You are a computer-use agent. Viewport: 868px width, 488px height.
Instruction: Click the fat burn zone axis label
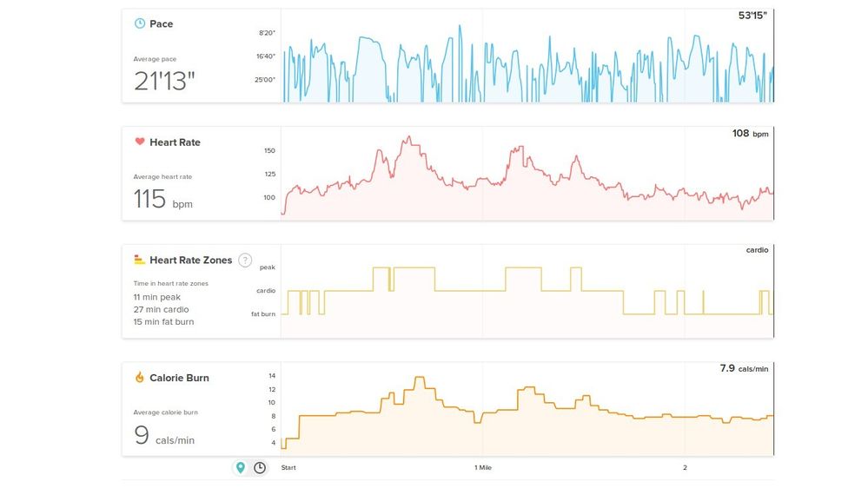(x=263, y=313)
